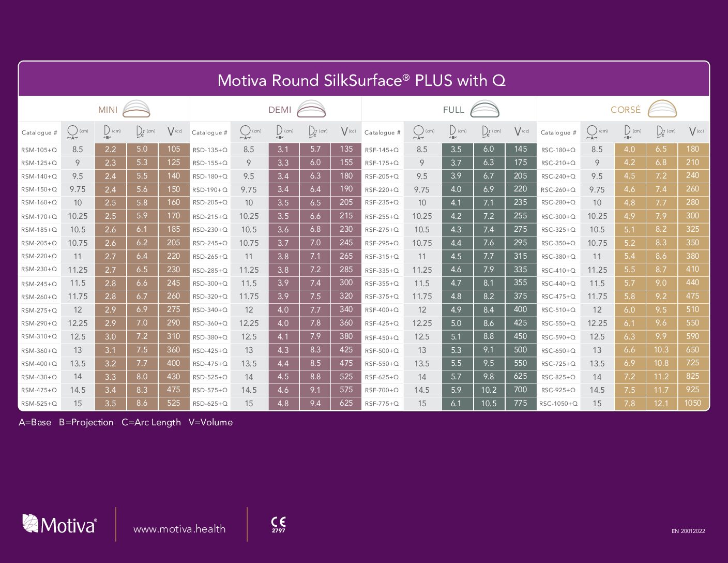Image resolution: width=728 pixels, height=563 pixels.
Task: Click catalogue number RSD-135+Q
Action: 210,150
